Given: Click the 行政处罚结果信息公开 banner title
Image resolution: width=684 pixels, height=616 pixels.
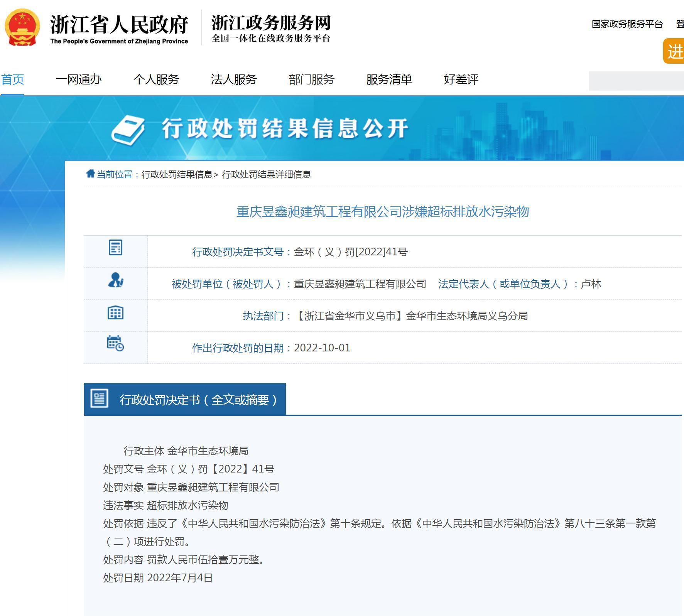Looking at the screenshot, I should pyautogui.click(x=285, y=128).
